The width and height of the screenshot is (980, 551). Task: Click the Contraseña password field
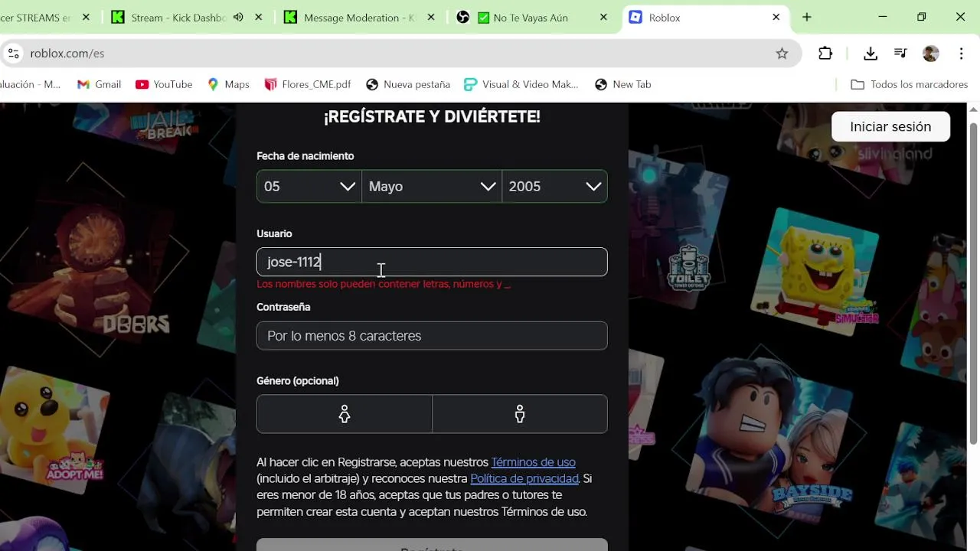pos(432,336)
